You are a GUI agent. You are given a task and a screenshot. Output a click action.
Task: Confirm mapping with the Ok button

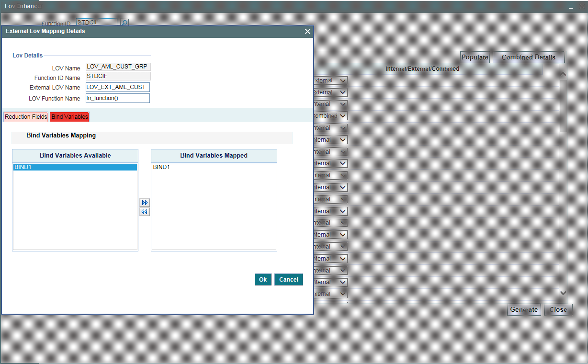click(263, 280)
